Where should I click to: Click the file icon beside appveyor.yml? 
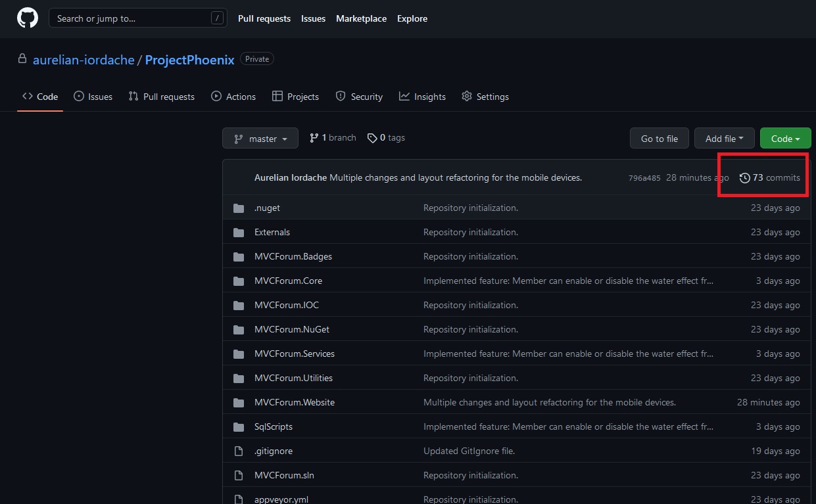(239, 499)
